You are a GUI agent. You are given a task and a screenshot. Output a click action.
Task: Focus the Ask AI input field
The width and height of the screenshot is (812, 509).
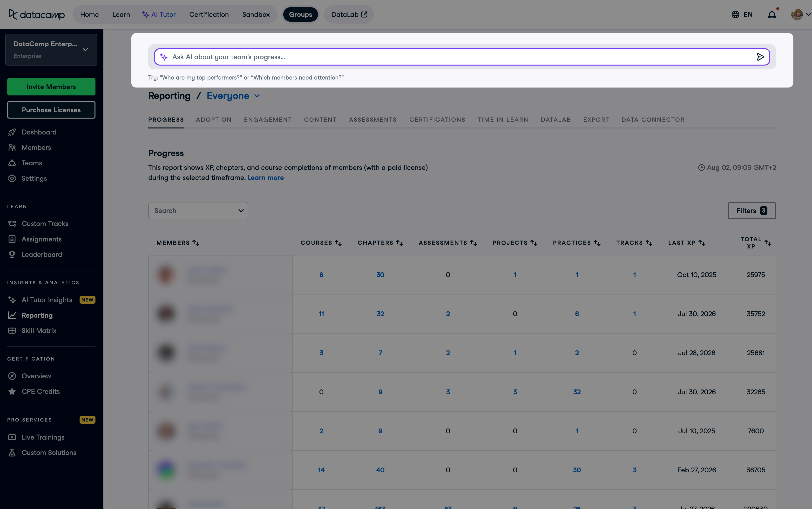(x=462, y=57)
